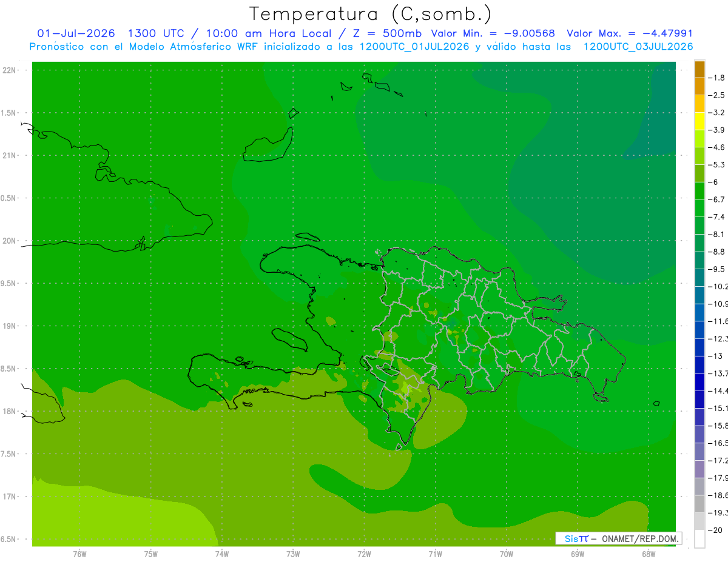
Task: Click the dark blue swatch between -13 and -13.7
Action: coord(699,364)
